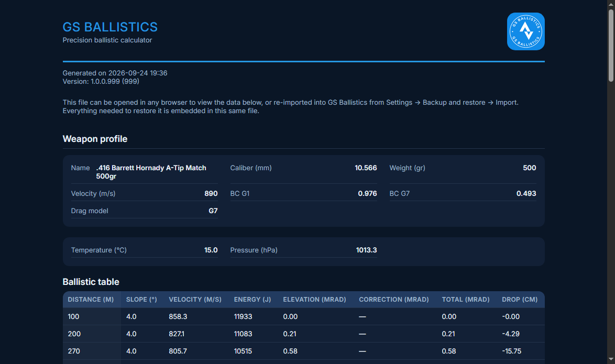Select the Slope (°) column header

(141, 300)
